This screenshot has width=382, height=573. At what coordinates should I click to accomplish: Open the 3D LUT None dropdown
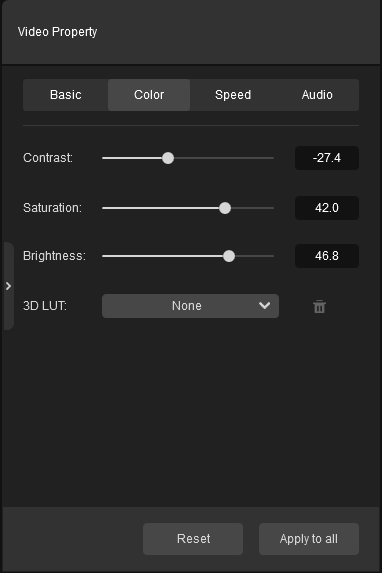[x=190, y=306]
